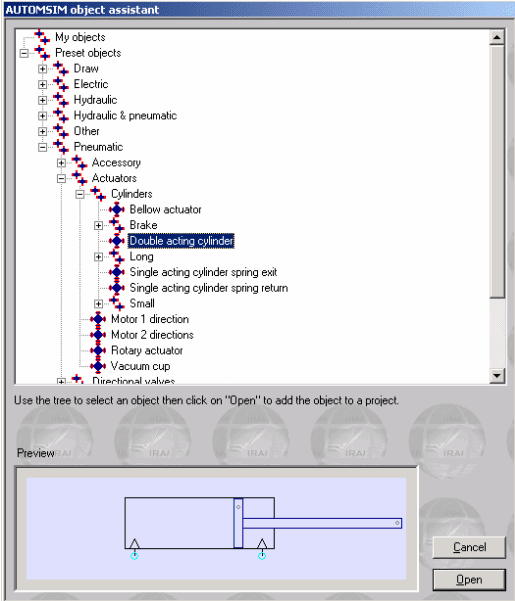Open the selected object in project
This screenshot has width=515, height=601.
pos(469,580)
